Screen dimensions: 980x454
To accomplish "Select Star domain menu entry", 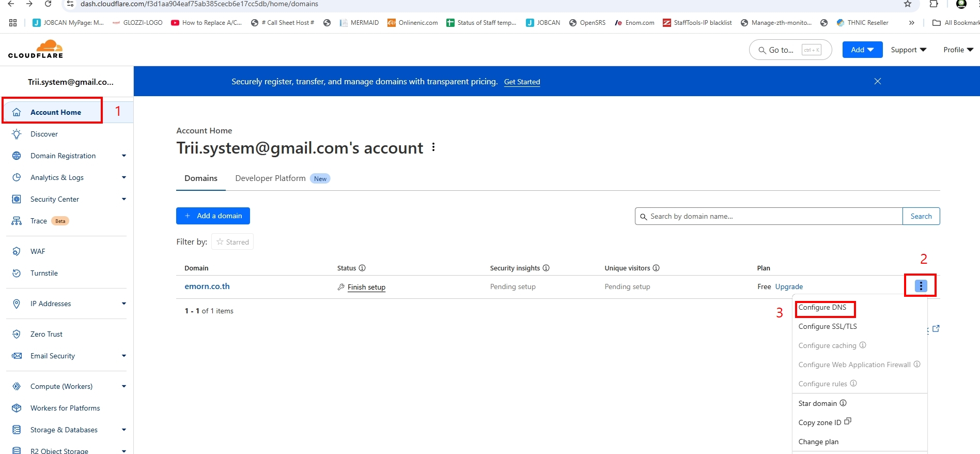I will tap(817, 403).
